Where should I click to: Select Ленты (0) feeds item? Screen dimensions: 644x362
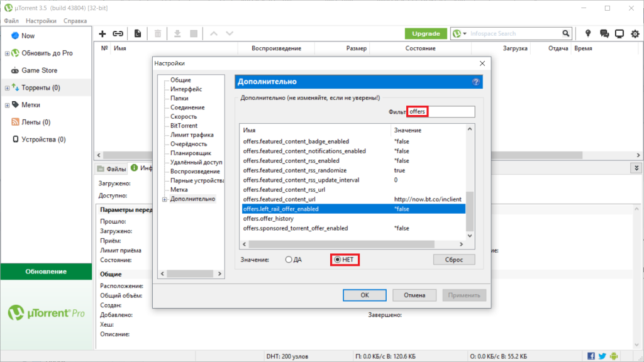pos(36,122)
